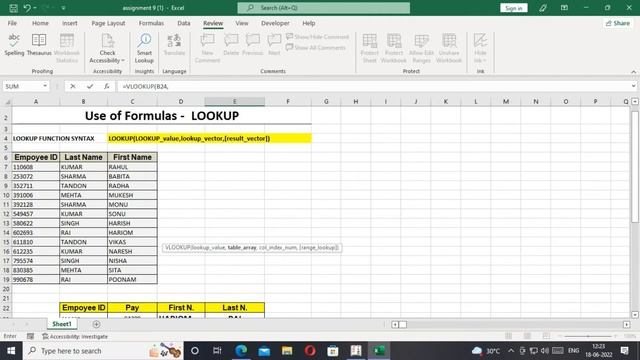Collapse the ribbon with chevron
Viewport: 640px width, 360px height.
tap(633, 72)
